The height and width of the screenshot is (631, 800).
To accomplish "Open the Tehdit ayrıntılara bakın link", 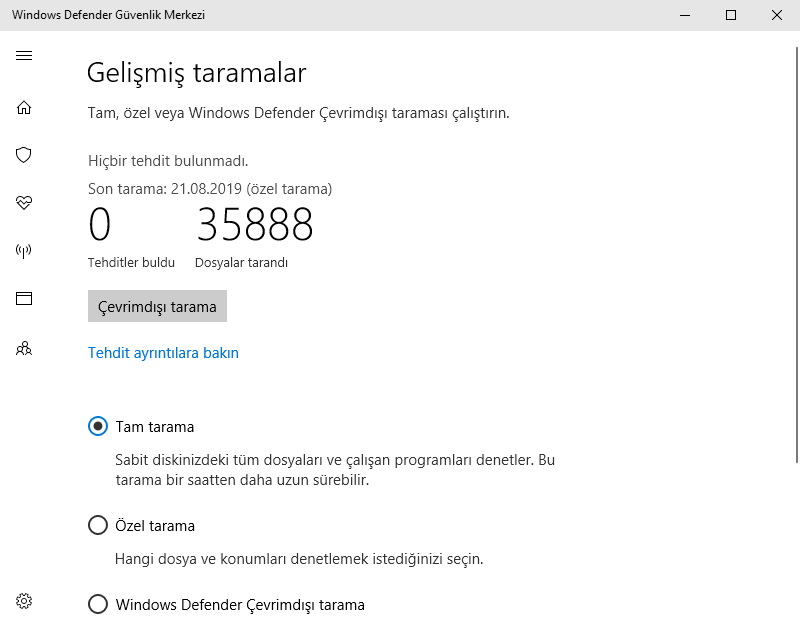I will pyautogui.click(x=163, y=353).
